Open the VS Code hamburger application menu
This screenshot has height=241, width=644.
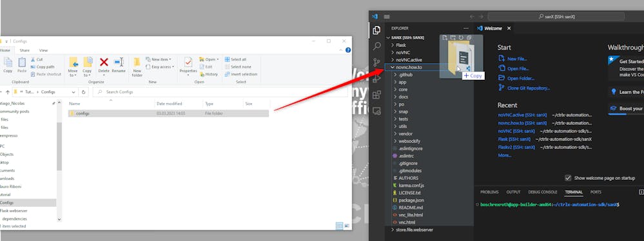pos(387,16)
